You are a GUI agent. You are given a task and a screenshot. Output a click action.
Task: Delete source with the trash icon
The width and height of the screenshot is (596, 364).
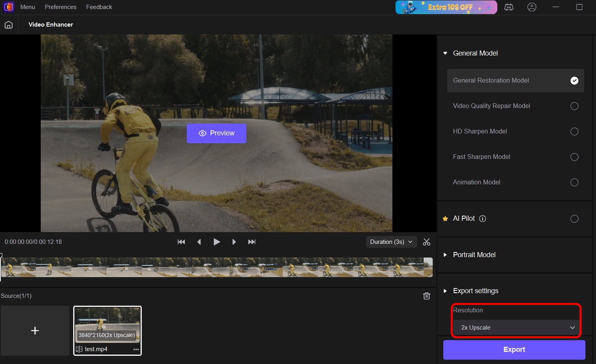pyautogui.click(x=426, y=296)
